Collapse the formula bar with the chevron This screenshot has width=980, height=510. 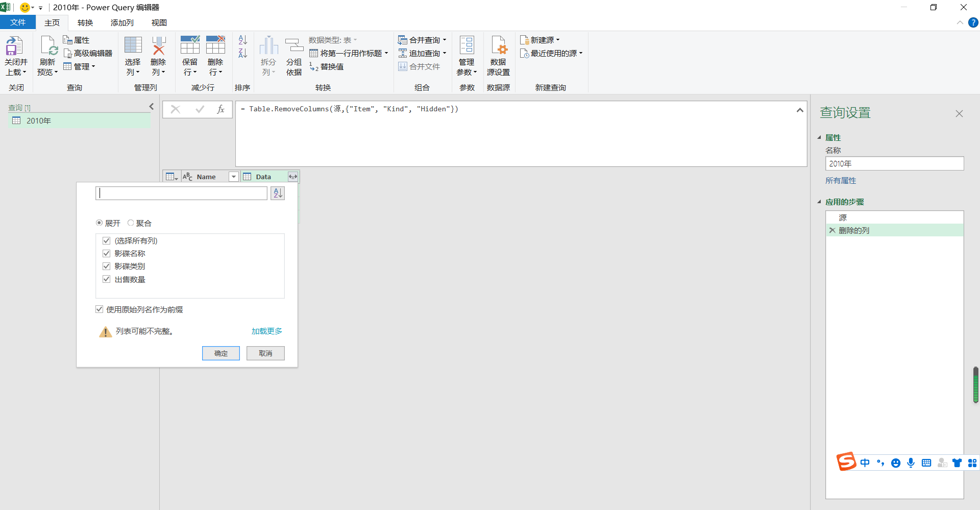(x=800, y=110)
